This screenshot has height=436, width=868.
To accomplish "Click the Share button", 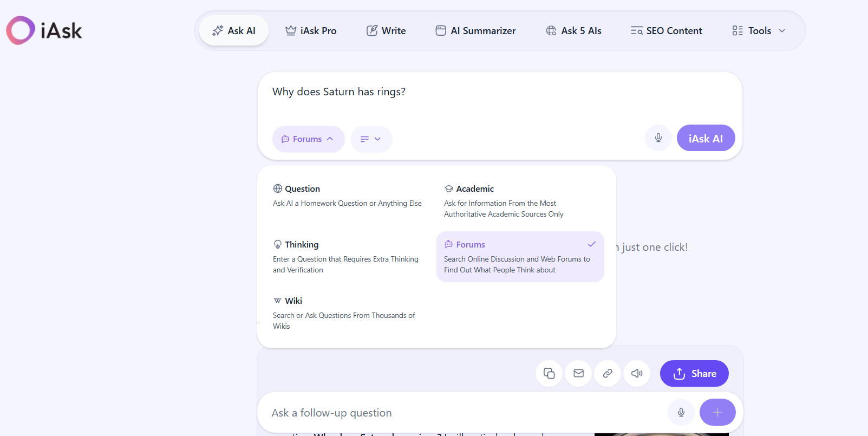I will (694, 373).
